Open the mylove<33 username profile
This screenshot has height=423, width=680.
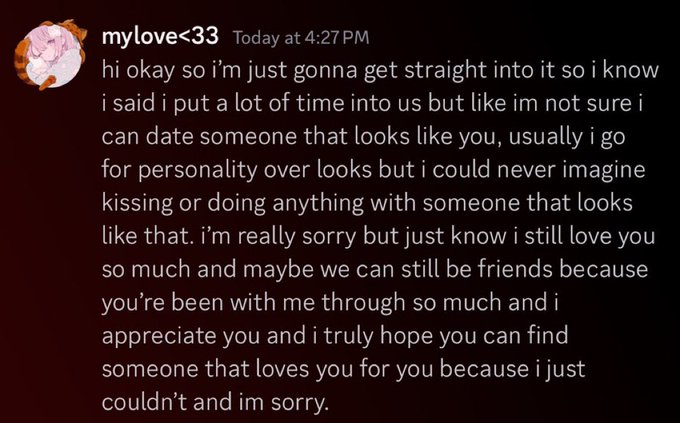pyautogui.click(x=160, y=37)
